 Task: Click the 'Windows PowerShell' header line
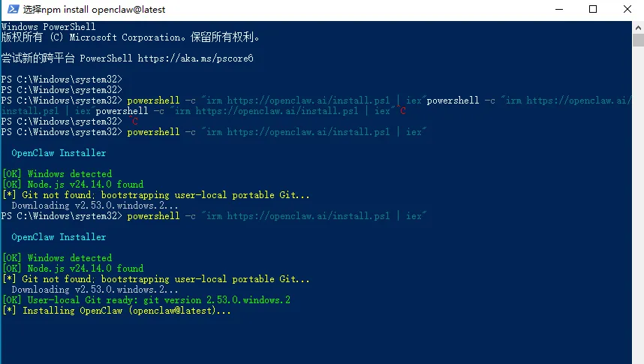(x=49, y=27)
